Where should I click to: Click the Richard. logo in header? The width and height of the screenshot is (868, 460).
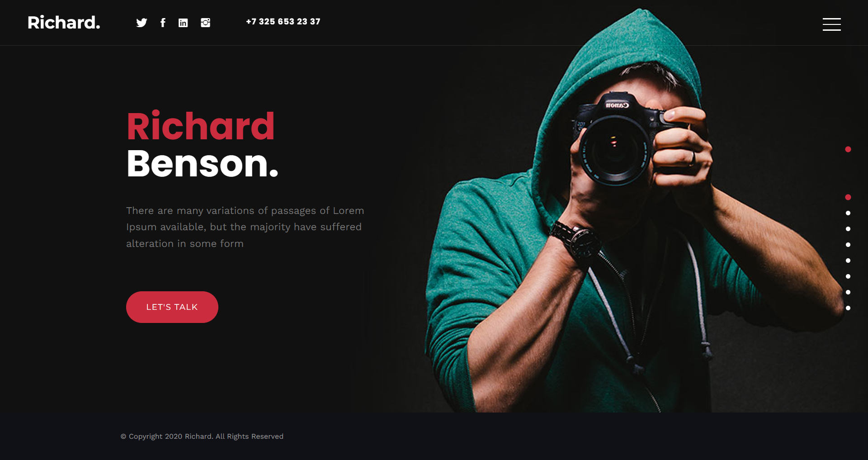pos(64,23)
